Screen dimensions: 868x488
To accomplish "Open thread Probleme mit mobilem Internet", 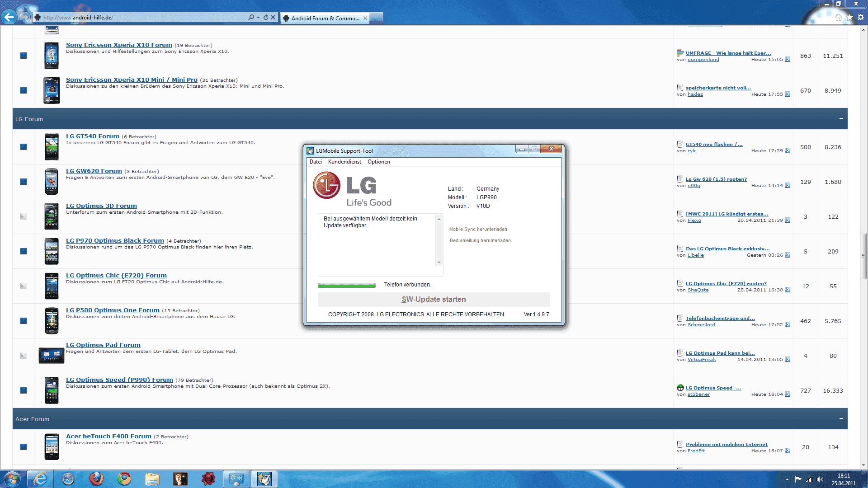I will (x=726, y=445).
